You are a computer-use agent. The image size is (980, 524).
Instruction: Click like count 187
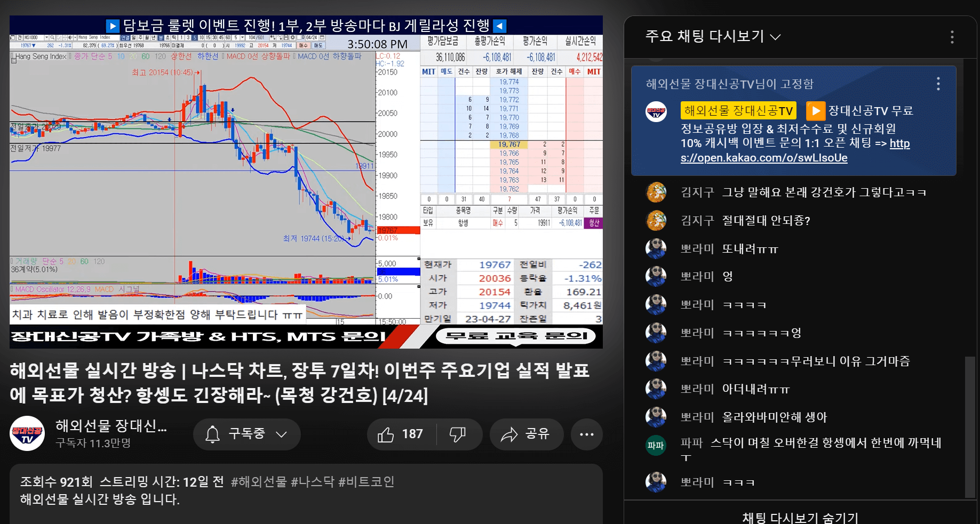(412, 434)
